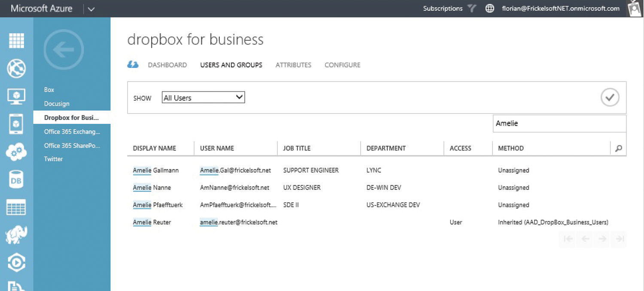
Task: Click the back arrow circle button
Action: (x=64, y=50)
